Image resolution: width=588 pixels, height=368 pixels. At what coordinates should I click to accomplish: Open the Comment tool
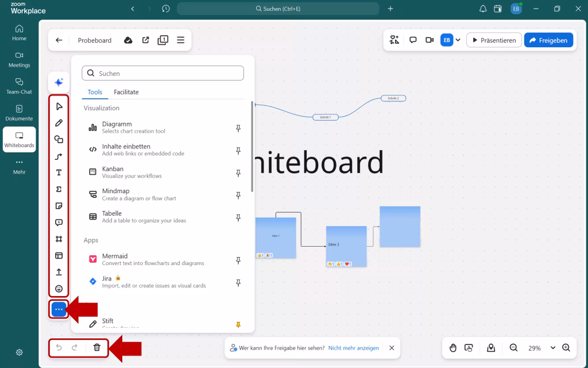[59, 222]
